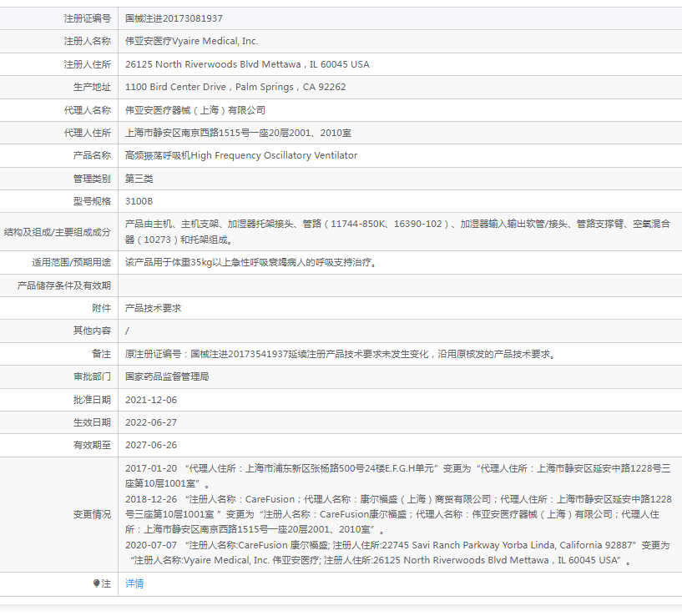Image resolution: width=682 pixels, height=616 pixels.
Task: Click production address 1100 Bird Center Drive
Action: pos(235,87)
